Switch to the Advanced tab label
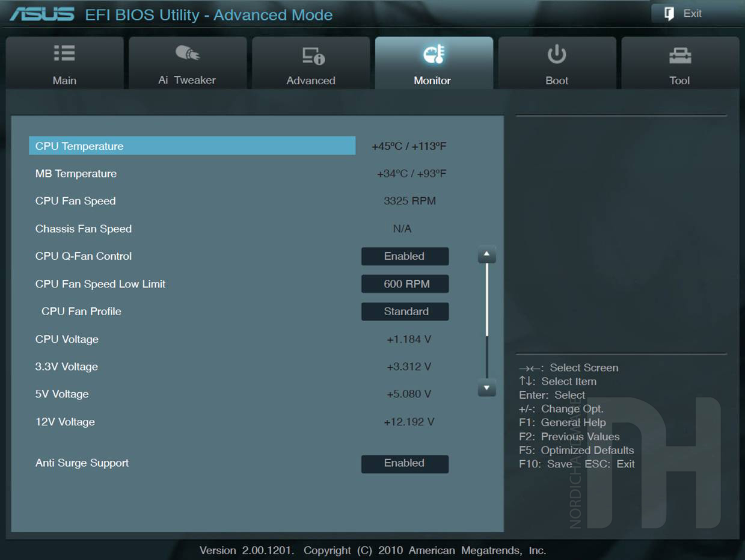 pos(311,81)
